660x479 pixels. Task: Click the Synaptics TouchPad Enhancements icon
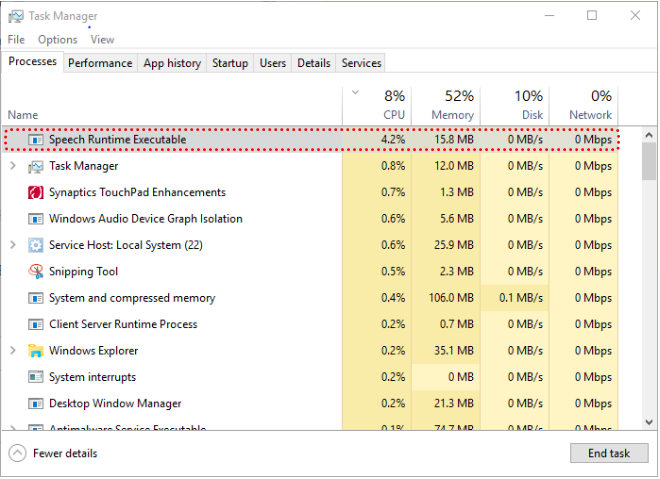click(36, 192)
